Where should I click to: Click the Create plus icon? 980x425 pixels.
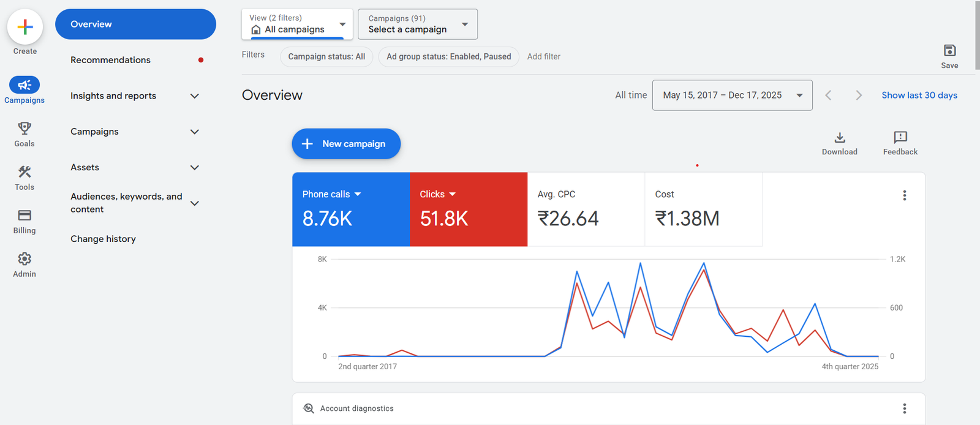pyautogui.click(x=25, y=27)
